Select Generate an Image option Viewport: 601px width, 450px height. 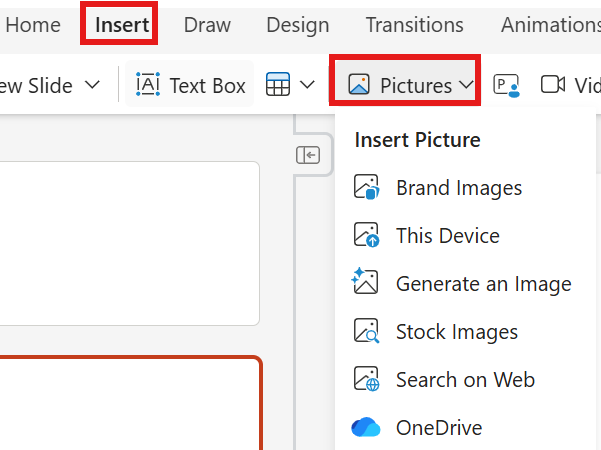coord(465,284)
